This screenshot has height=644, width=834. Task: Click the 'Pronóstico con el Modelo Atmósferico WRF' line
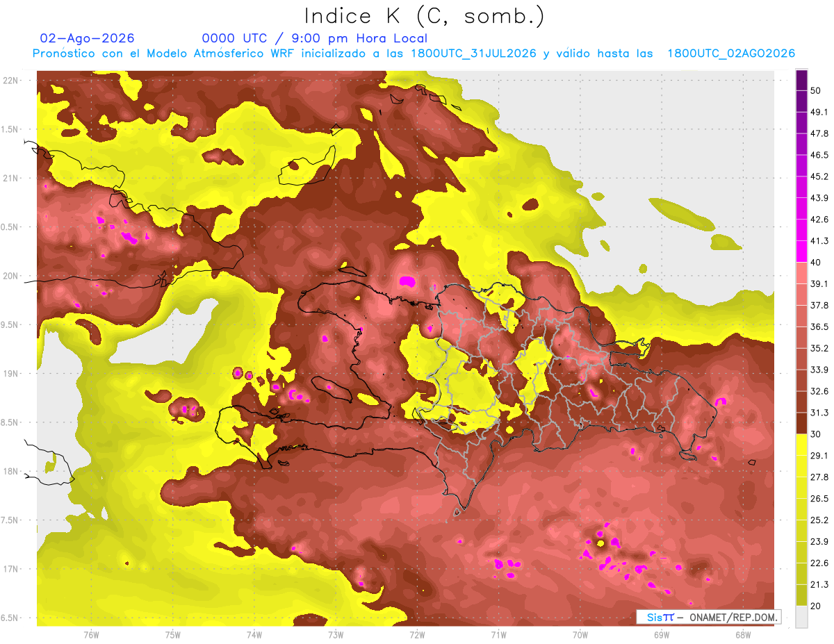coord(414,53)
